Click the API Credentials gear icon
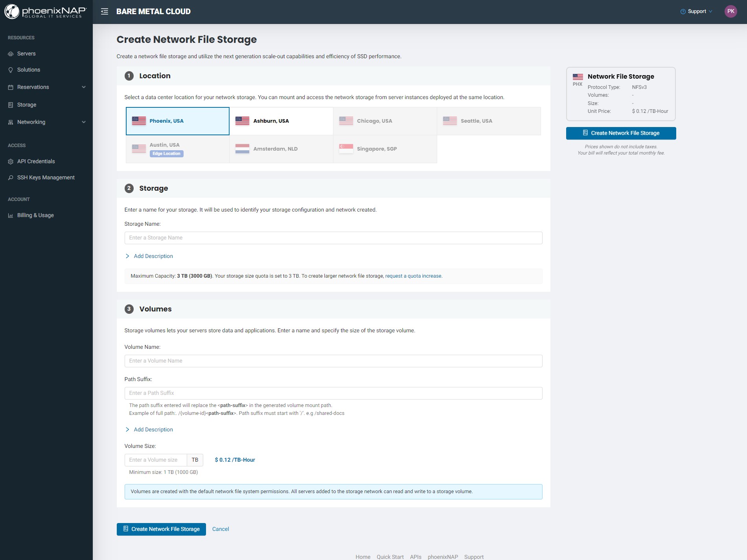 11,162
